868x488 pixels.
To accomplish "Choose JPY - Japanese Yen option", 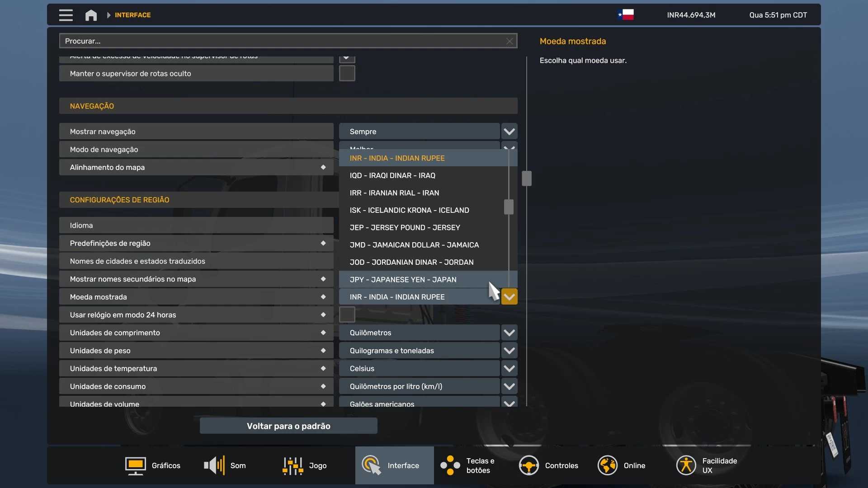I will tap(403, 280).
